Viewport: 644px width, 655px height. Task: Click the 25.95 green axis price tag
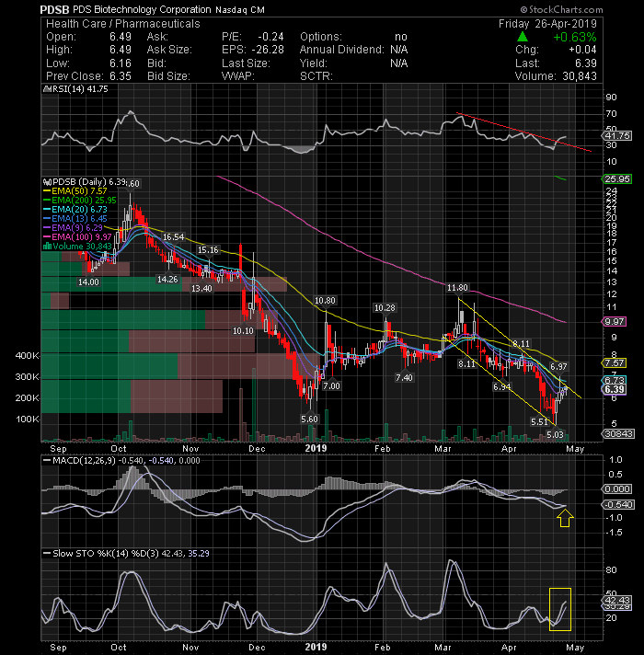pos(617,178)
